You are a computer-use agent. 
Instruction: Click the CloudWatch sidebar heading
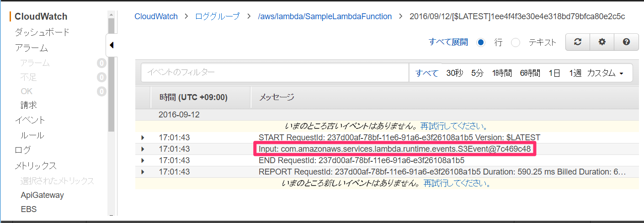(x=41, y=16)
